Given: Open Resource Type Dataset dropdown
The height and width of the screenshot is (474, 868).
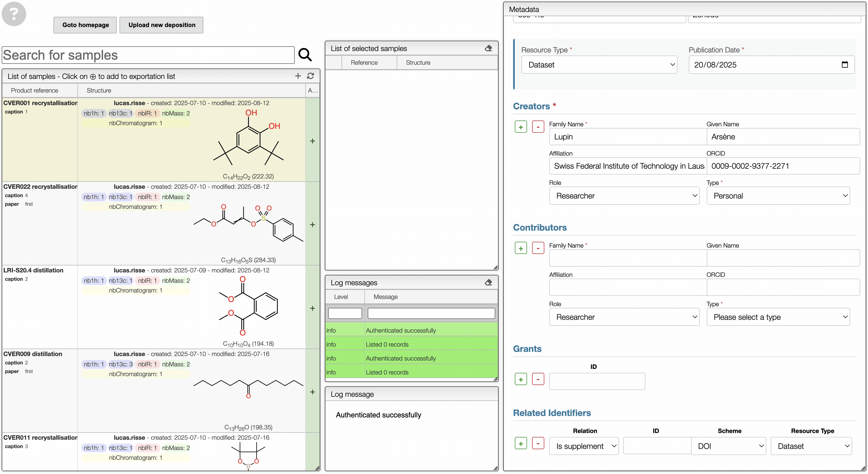Looking at the screenshot, I should (x=599, y=64).
